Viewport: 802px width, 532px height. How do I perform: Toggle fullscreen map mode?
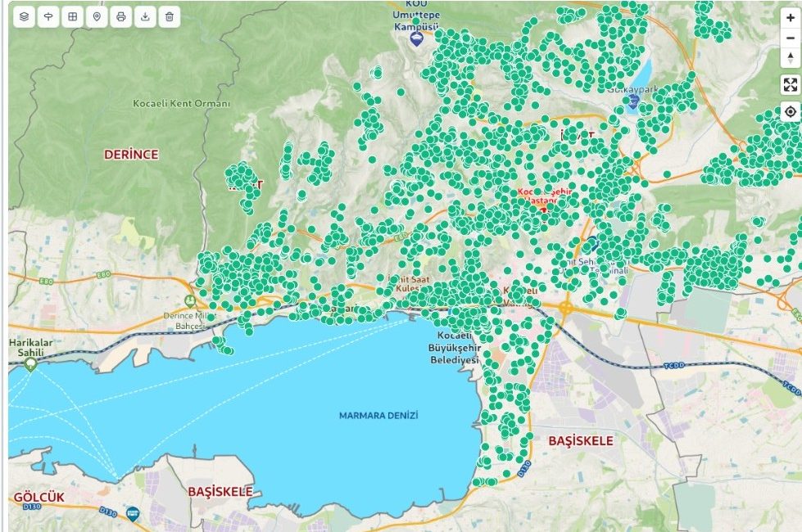pyautogui.click(x=789, y=82)
